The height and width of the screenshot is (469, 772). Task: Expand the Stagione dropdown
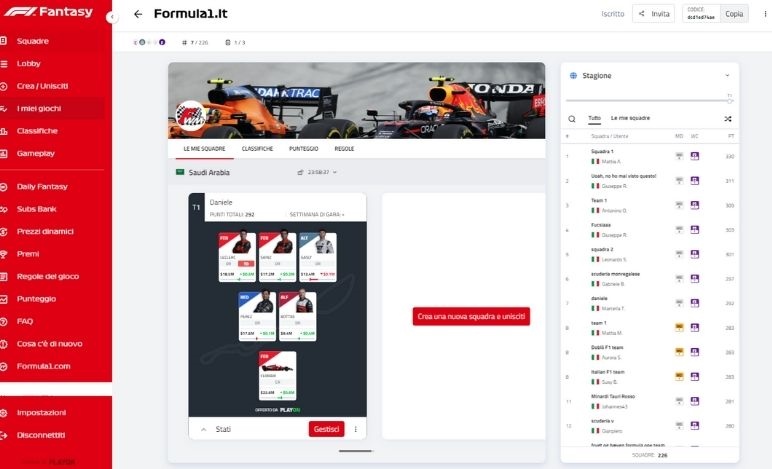[727, 75]
